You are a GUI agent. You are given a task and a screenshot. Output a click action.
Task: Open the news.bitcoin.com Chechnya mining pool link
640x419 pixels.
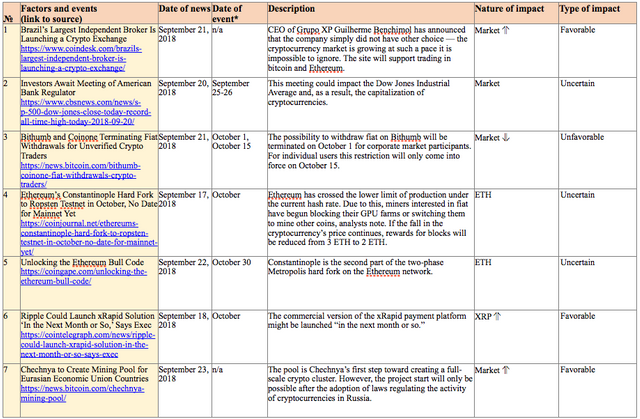[x=82, y=393]
